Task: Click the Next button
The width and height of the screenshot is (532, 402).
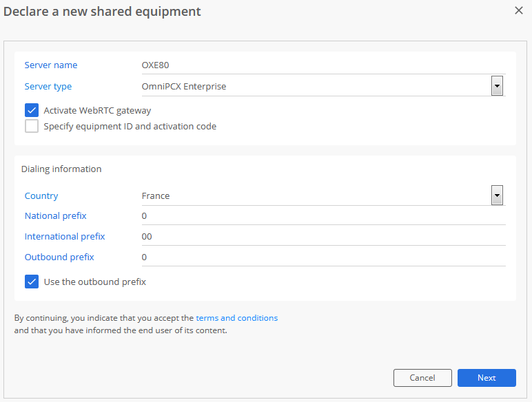Action: coord(487,378)
